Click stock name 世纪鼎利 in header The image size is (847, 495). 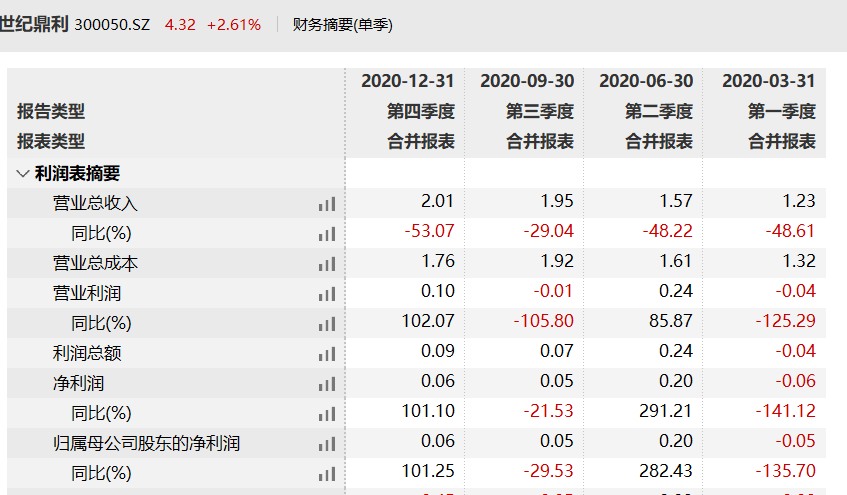pyautogui.click(x=33, y=24)
